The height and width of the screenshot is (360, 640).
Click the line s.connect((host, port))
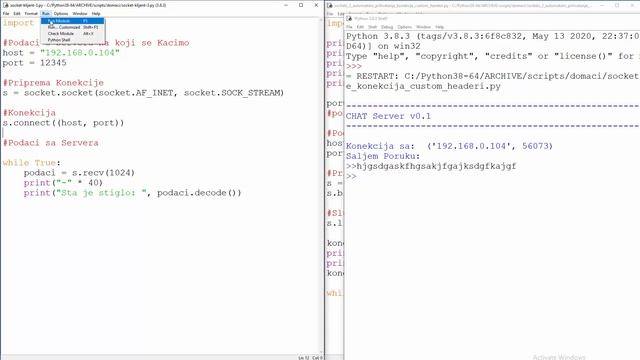pos(63,123)
